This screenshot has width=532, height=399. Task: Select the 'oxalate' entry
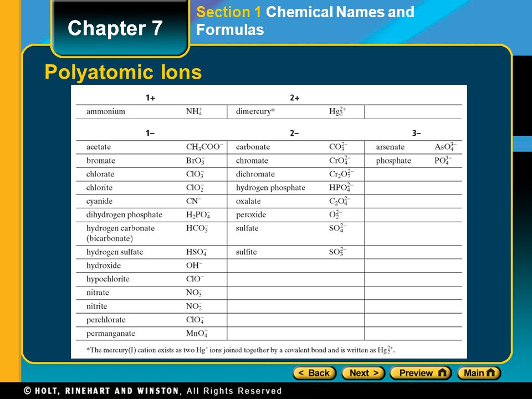[248, 201]
